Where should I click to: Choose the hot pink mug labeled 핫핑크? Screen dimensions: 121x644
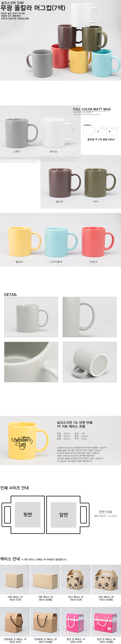[x=98, y=241]
